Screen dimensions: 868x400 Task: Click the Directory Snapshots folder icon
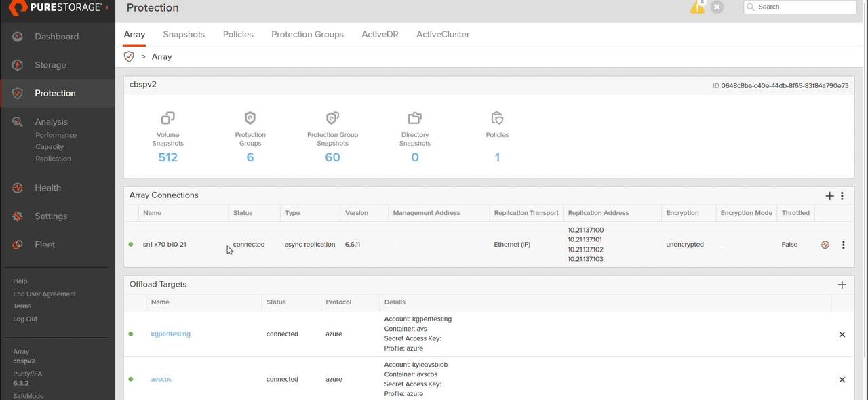point(415,118)
